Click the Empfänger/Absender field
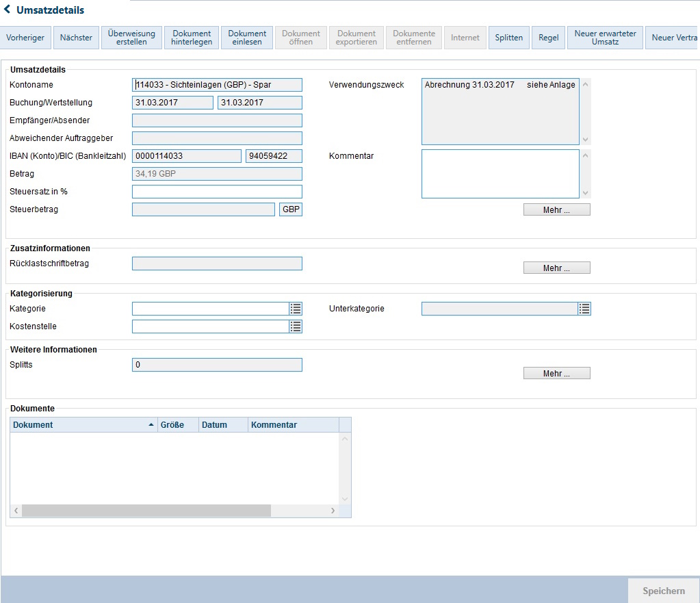Image resolution: width=700 pixels, height=603 pixels. tap(217, 120)
